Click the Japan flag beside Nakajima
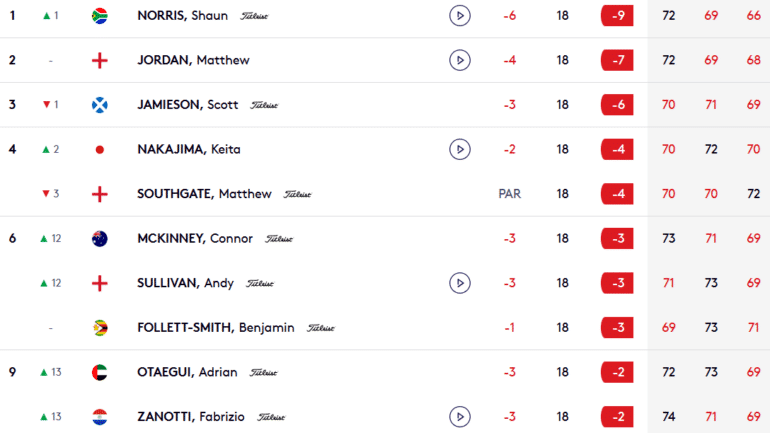770x433 pixels. coord(100,150)
